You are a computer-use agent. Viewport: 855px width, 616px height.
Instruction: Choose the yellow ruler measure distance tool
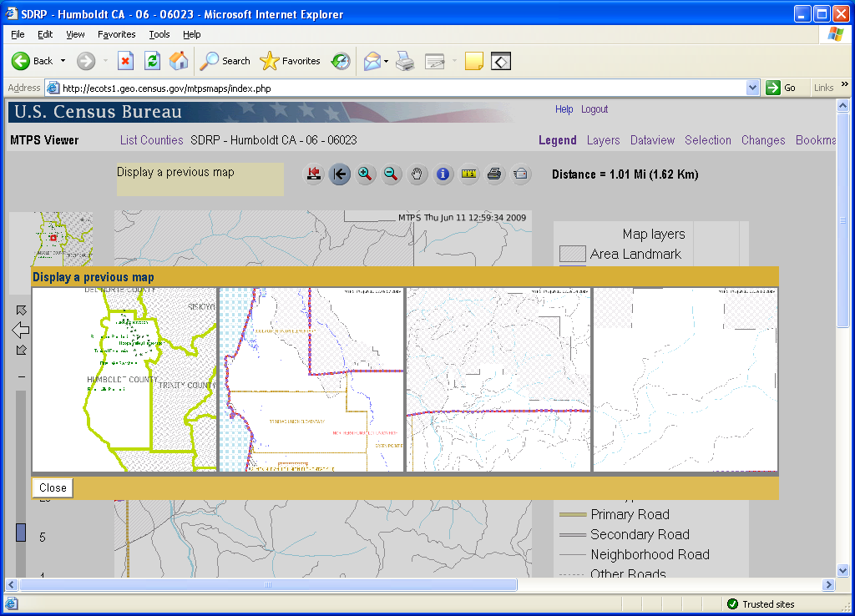pyautogui.click(x=468, y=174)
